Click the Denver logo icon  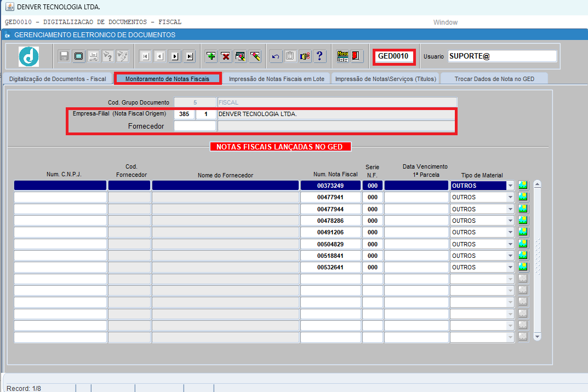click(x=29, y=56)
